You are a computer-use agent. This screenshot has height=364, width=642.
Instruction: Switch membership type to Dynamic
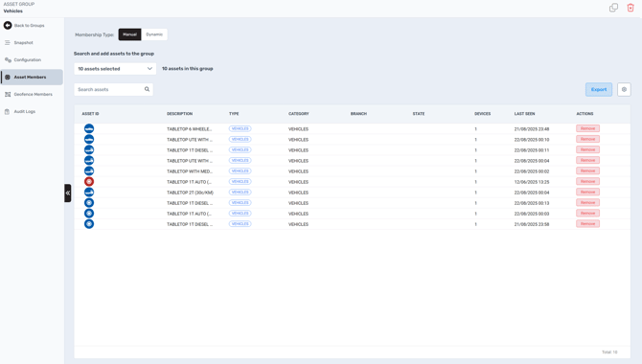(x=154, y=34)
